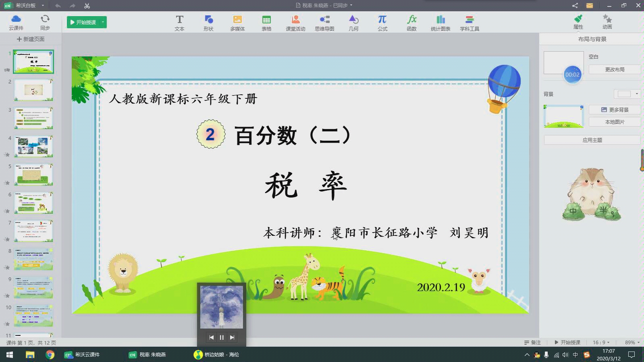The height and width of the screenshot is (362, 644).
Task: Open the notification center icon
Action: click(x=632, y=355)
